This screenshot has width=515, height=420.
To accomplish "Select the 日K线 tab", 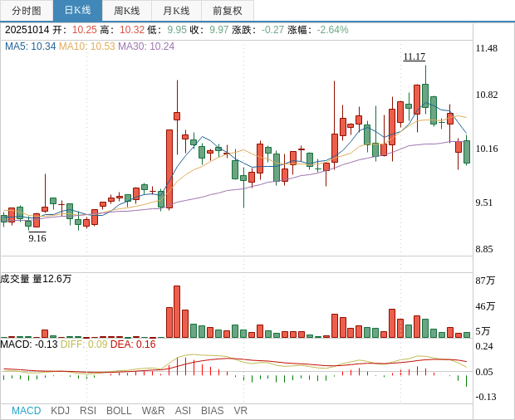I will (x=77, y=11).
